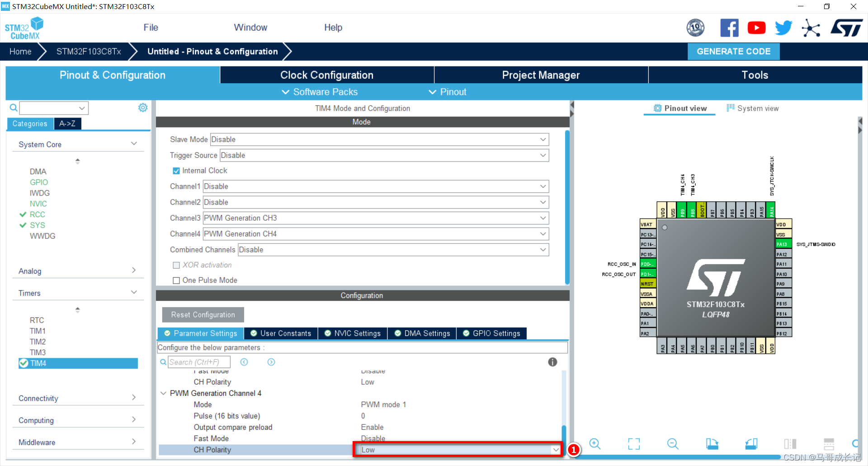Open the ST community network icon
Screen dimensions: 868x466
click(811, 28)
